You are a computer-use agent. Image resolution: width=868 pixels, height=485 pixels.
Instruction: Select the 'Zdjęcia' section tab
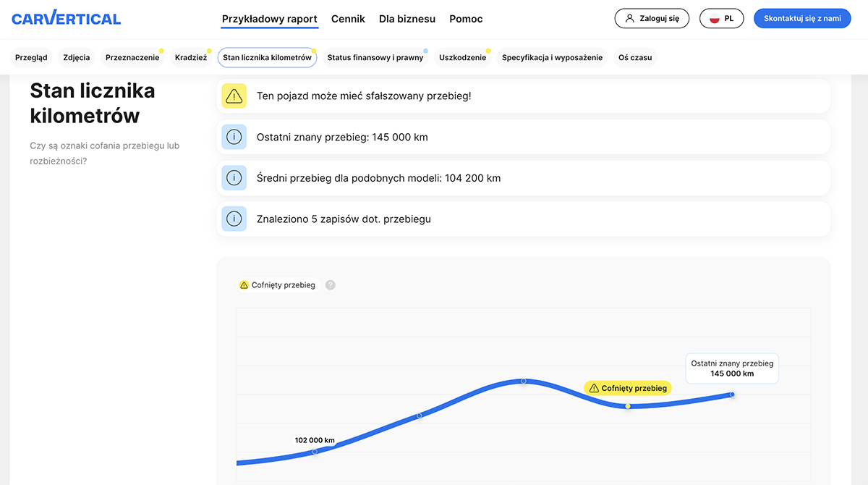coord(77,57)
